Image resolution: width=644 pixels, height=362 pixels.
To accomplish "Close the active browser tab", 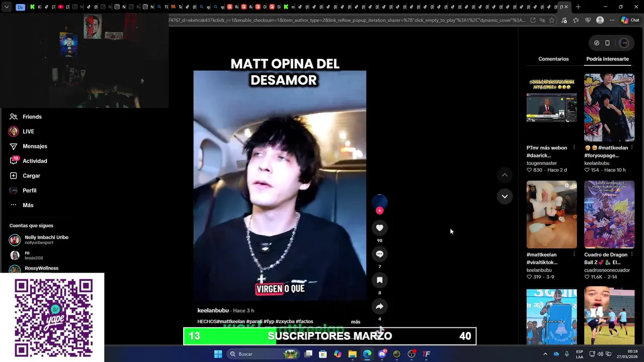I will (567, 7).
